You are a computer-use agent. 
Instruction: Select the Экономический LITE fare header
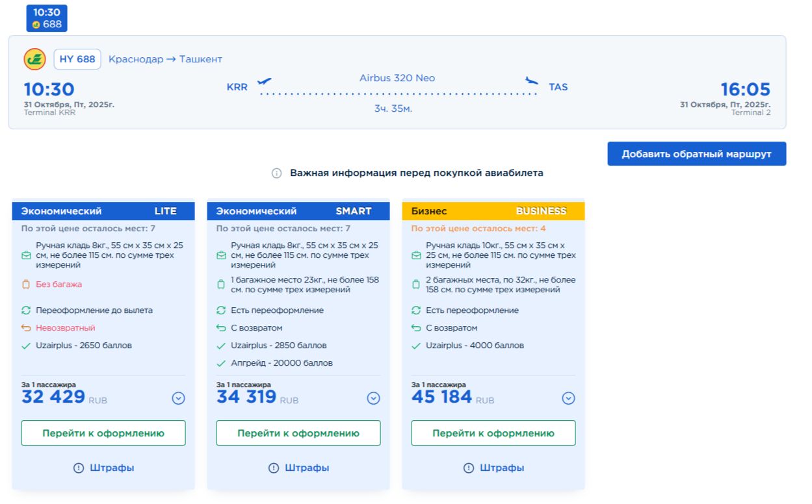coord(103,211)
